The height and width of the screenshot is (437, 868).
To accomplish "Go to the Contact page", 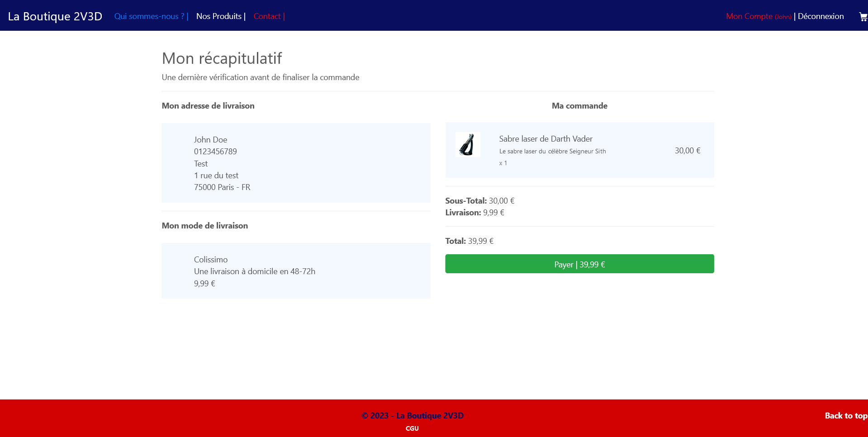I will point(268,16).
